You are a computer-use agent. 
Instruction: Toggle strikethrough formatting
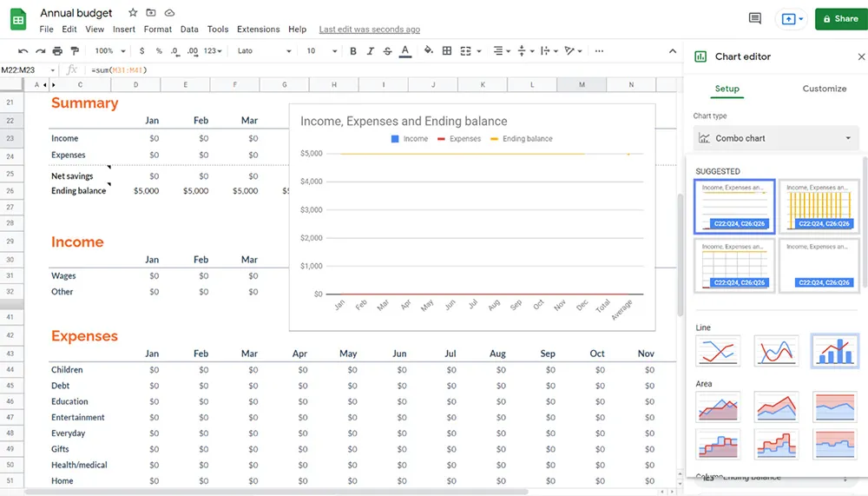coord(387,51)
